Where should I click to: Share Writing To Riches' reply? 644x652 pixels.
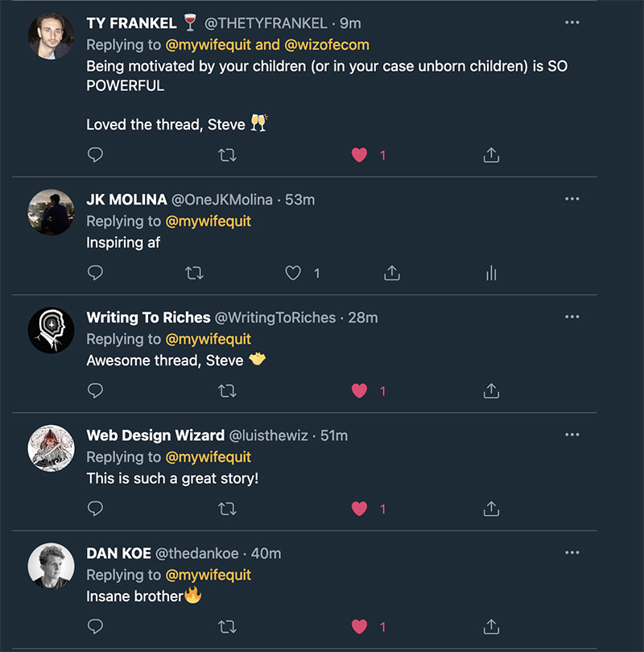490,390
